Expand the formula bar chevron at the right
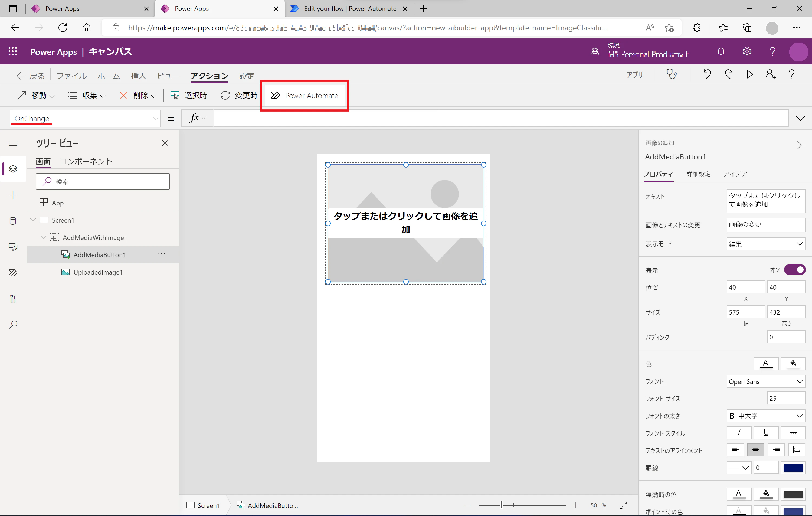The width and height of the screenshot is (812, 516). click(x=800, y=118)
